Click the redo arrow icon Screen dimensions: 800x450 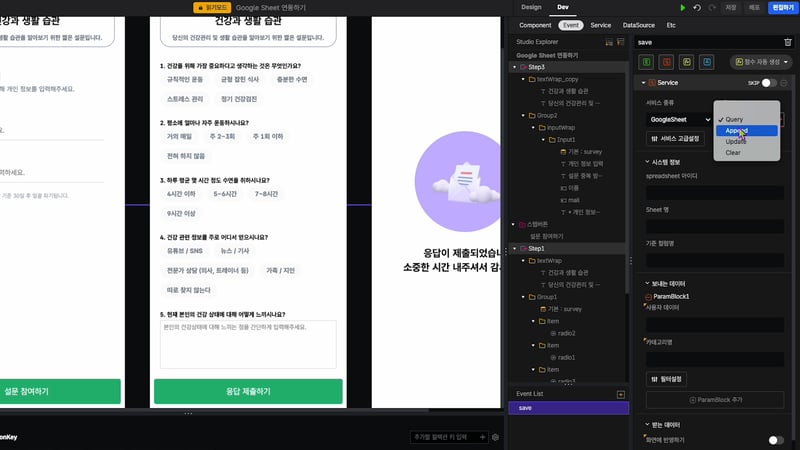pyautogui.click(x=712, y=8)
